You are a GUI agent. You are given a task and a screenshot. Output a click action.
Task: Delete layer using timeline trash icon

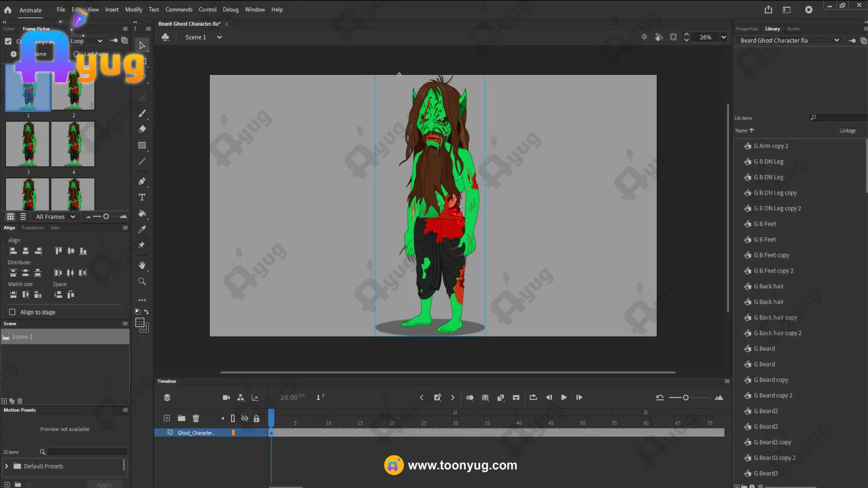pos(196,418)
